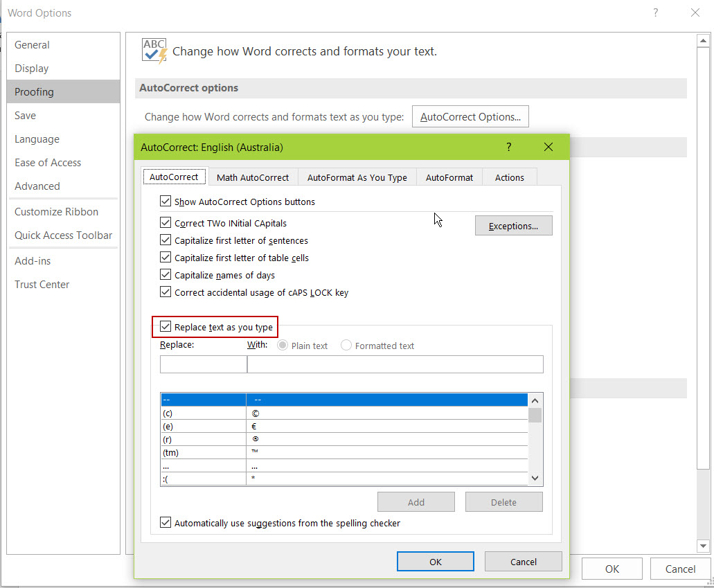Switch to AutoFormat As You Type tab
The width and height of the screenshot is (714, 588).
pyautogui.click(x=357, y=177)
